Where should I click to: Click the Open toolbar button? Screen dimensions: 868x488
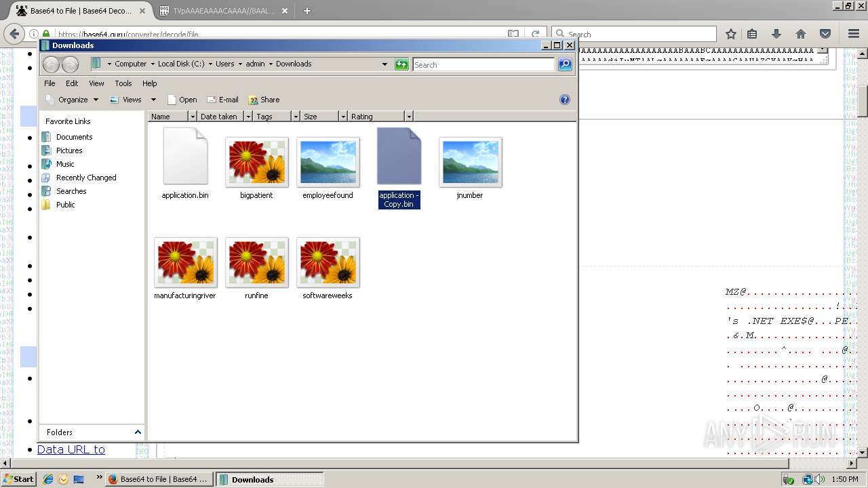point(182,100)
